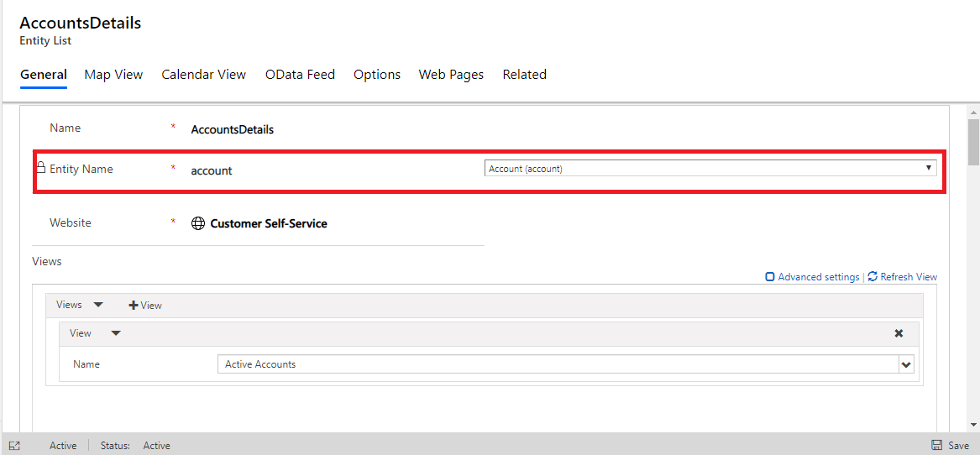
Task: Toggle the Advanced settings checkbox
Action: [x=770, y=277]
